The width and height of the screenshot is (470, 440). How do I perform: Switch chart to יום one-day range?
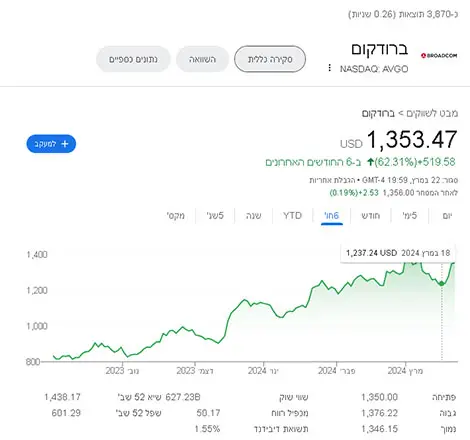tap(447, 216)
